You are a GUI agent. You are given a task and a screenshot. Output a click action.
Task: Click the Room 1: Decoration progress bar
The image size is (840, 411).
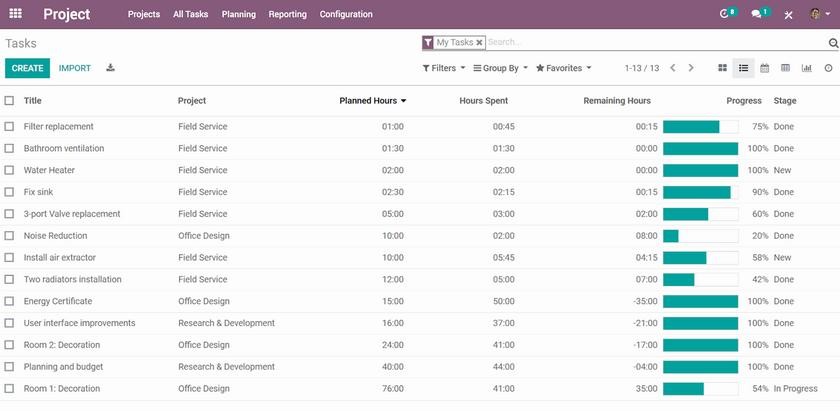click(x=701, y=388)
